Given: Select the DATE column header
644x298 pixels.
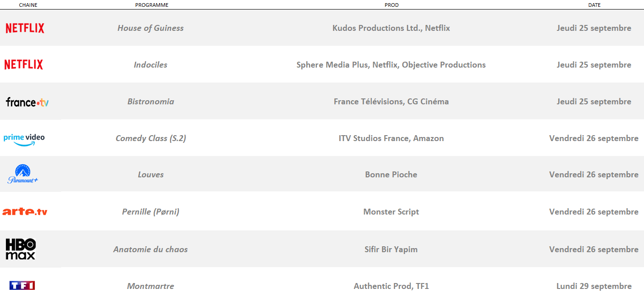Looking at the screenshot, I should tap(594, 5).
